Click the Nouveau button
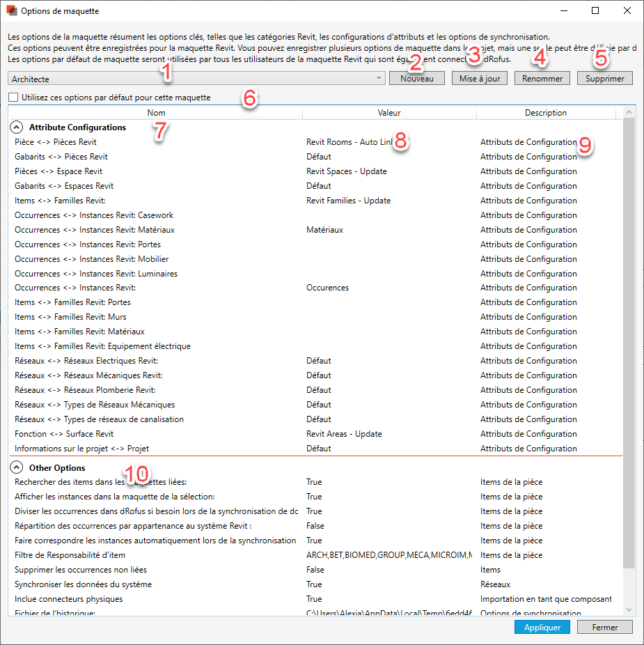This screenshot has width=644, height=645. coord(417,79)
